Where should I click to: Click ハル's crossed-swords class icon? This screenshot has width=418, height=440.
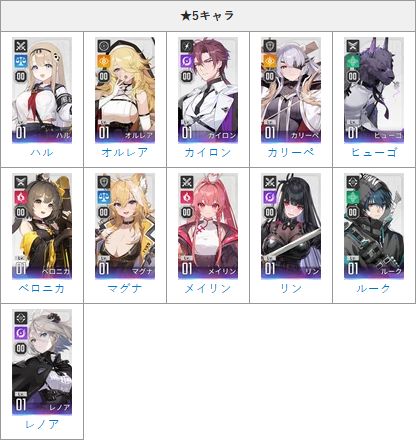tap(21, 46)
